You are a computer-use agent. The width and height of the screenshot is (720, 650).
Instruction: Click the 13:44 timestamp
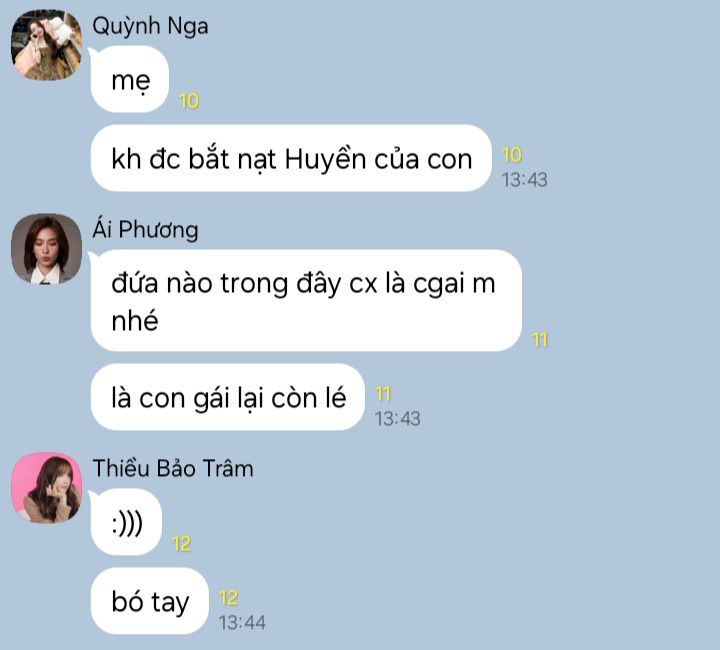point(242,623)
